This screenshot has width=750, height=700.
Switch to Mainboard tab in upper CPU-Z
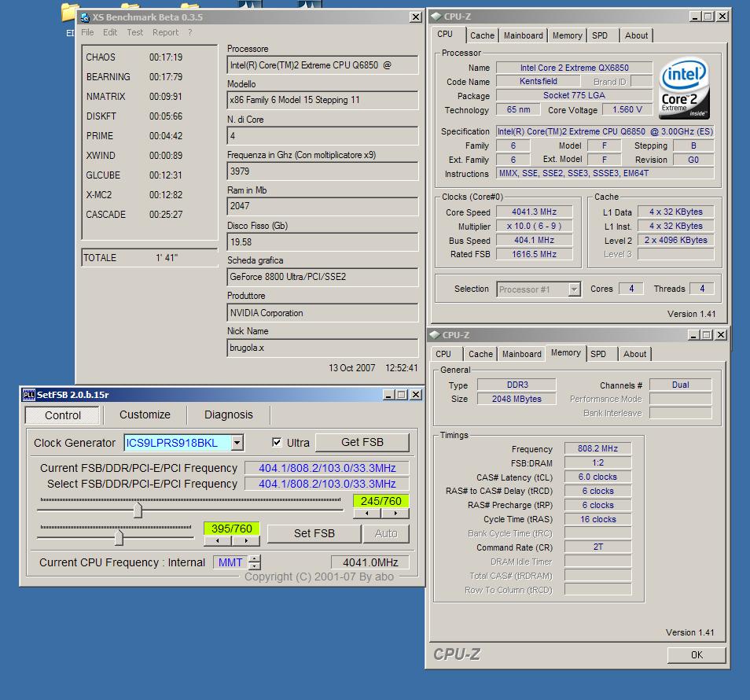click(x=524, y=35)
